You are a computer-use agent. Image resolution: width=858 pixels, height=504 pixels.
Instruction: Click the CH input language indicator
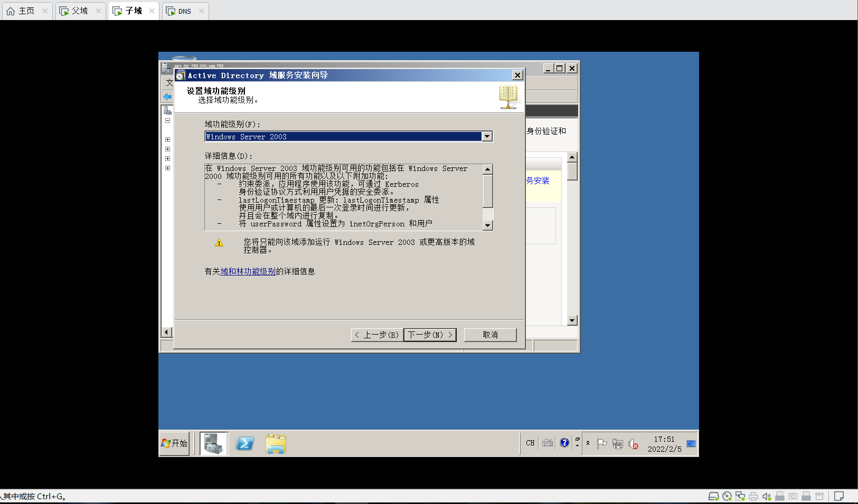[530, 443]
